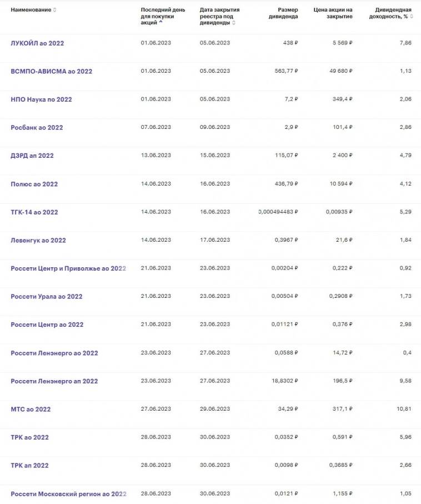
Task: Open the Левенгук ао 2022 link
Action: tap(38, 241)
